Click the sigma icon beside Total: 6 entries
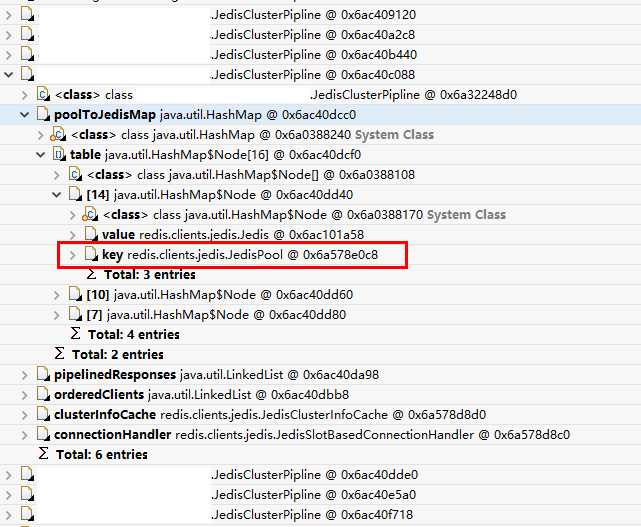641x527 pixels. point(43,454)
